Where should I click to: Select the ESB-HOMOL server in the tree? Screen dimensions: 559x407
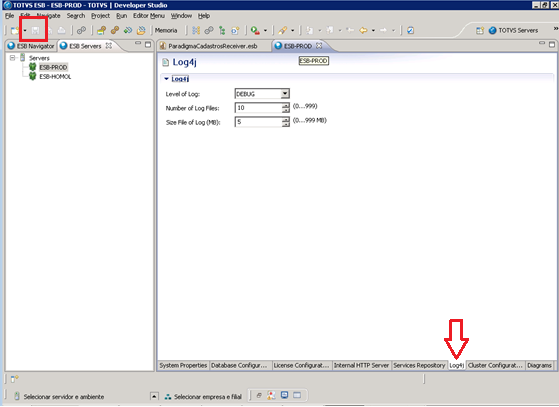click(55, 77)
